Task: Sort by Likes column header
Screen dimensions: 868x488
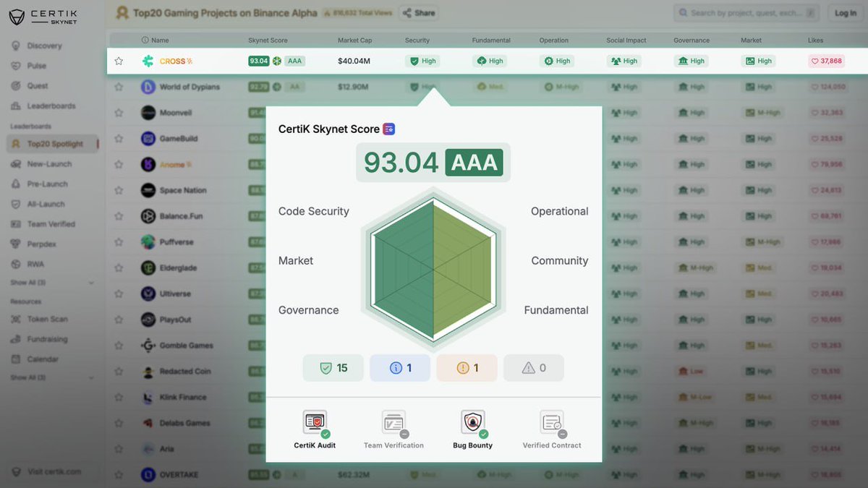Action: (x=816, y=40)
